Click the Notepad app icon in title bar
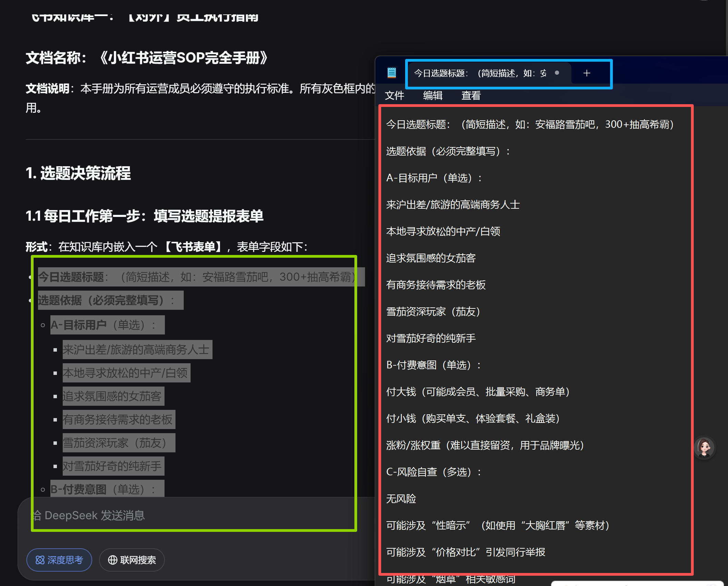The width and height of the screenshot is (728, 586). (x=391, y=73)
